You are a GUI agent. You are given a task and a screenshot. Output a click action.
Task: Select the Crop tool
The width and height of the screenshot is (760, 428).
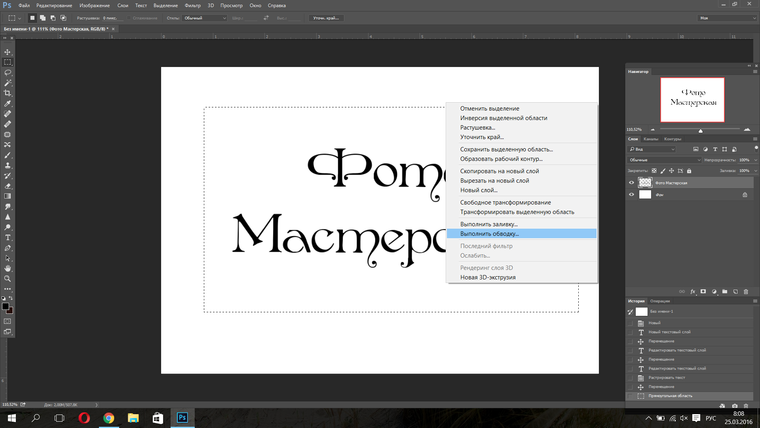coord(7,93)
